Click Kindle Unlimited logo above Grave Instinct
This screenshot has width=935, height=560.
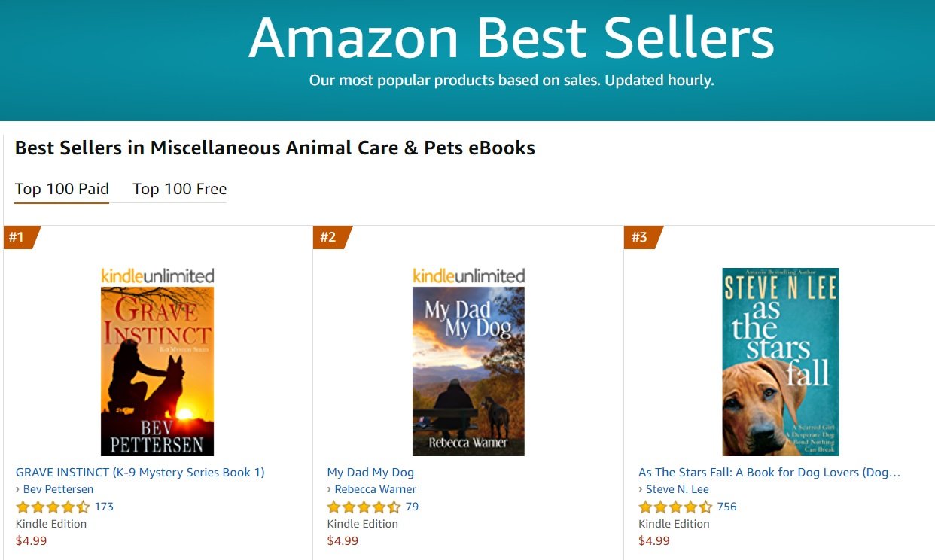(157, 275)
